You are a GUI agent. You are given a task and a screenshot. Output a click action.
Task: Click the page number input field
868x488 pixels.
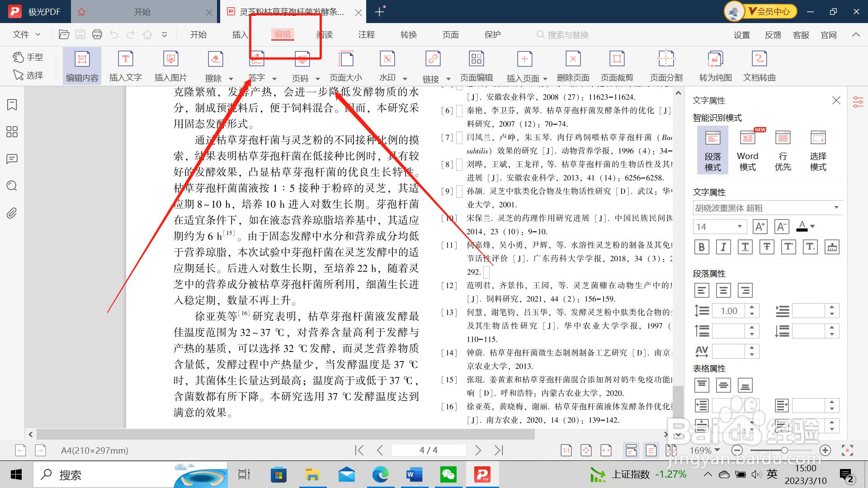(428, 450)
